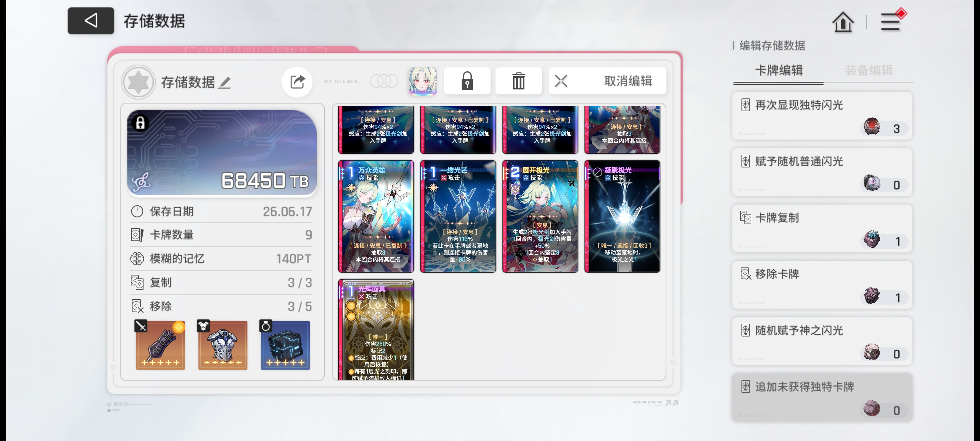Select 赋予随机普通闪光 edit option

[x=822, y=172]
